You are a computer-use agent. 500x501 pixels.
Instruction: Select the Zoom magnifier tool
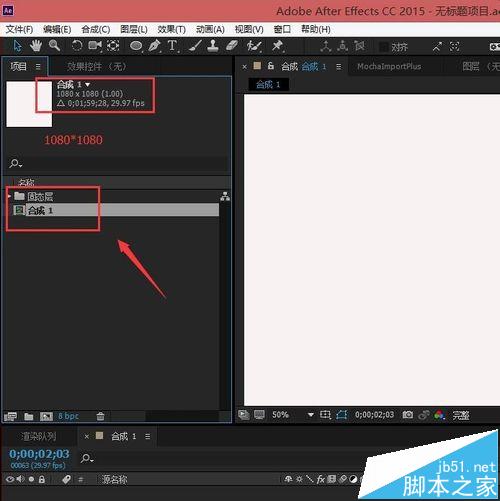click(x=54, y=45)
